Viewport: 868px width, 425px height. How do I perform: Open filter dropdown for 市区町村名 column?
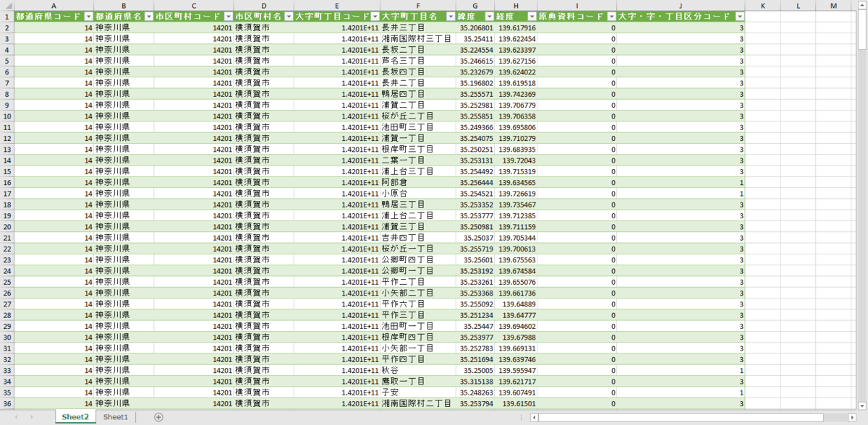[x=288, y=16]
